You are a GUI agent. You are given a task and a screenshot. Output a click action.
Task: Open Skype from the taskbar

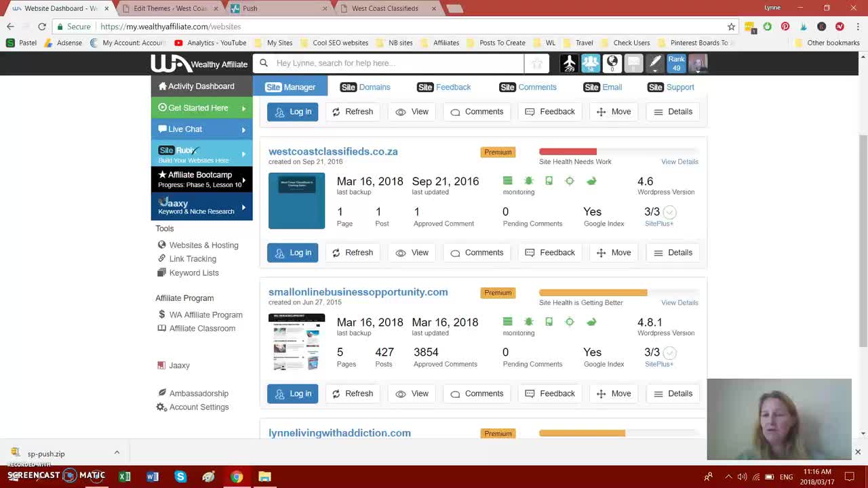pyautogui.click(x=180, y=476)
